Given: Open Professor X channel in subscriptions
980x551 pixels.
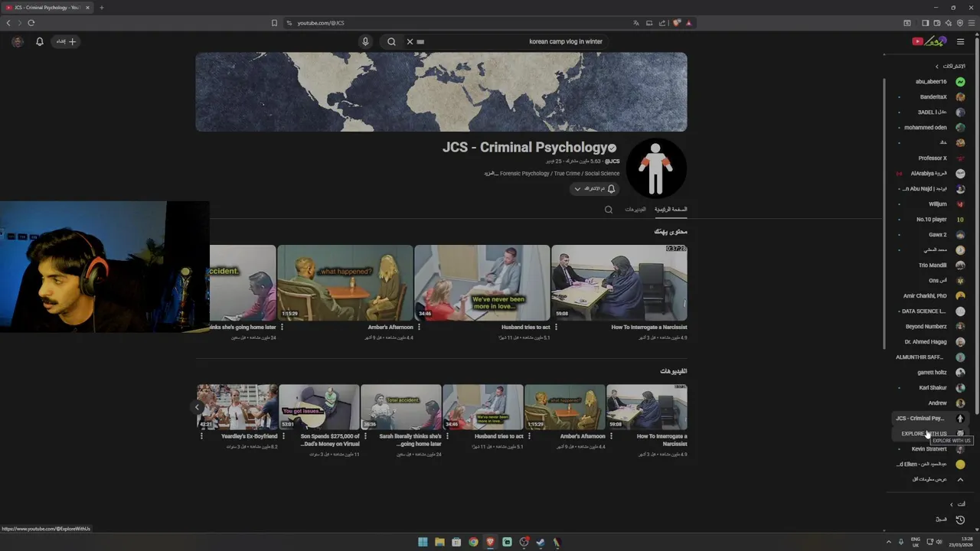Looking at the screenshot, I should click(x=930, y=158).
